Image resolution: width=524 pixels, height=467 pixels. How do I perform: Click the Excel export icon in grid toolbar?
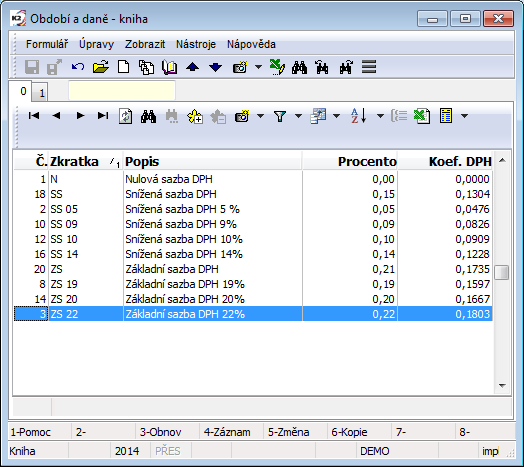coord(422,116)
